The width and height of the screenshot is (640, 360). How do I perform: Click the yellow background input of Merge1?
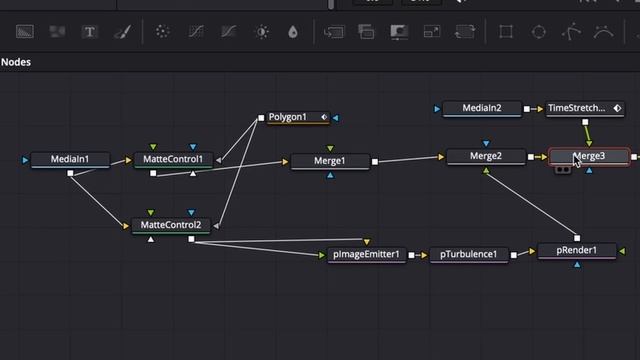coord(285,162)
